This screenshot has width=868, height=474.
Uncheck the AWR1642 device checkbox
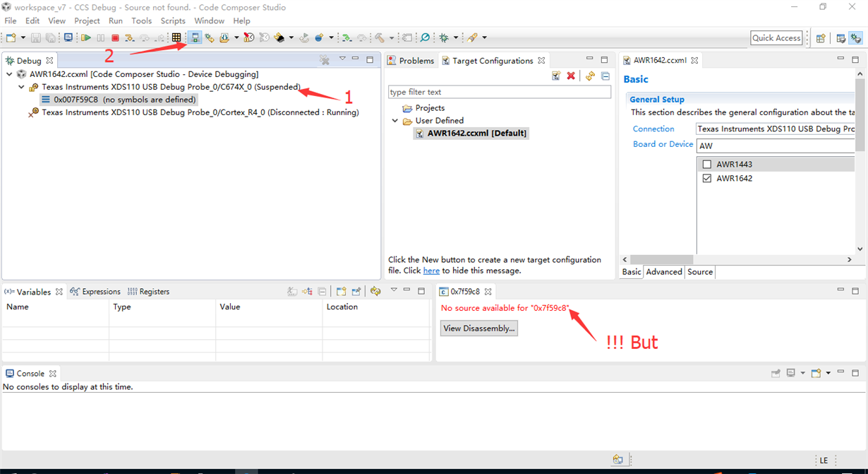(707, 178)
